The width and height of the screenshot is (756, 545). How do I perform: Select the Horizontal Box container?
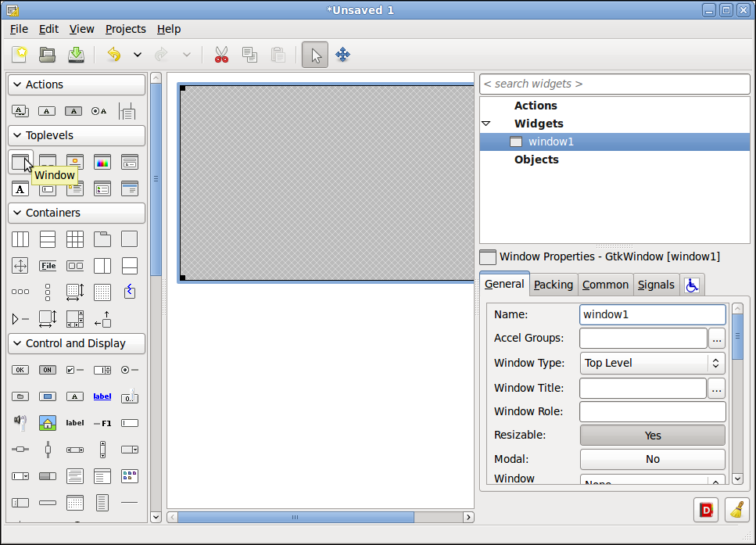20,239
